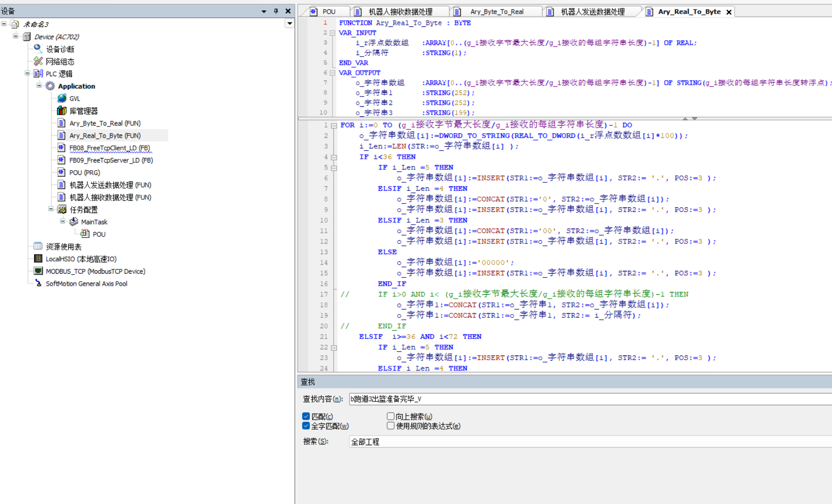The width and height of the screenshot is (832, 504).
Task: Click the Application gear icon
Action: [50, 86]
